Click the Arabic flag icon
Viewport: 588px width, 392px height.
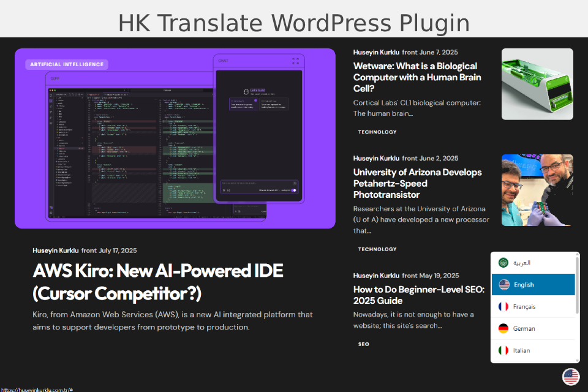(503, 263)
